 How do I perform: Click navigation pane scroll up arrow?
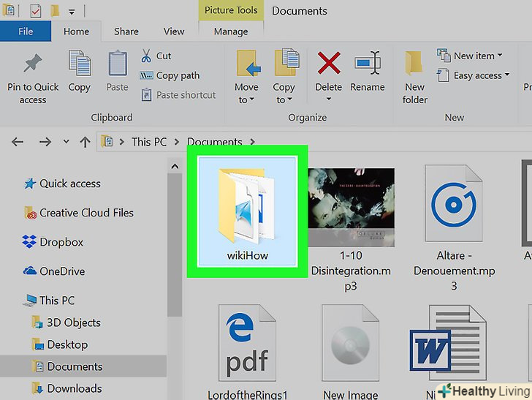click(175, 167)
